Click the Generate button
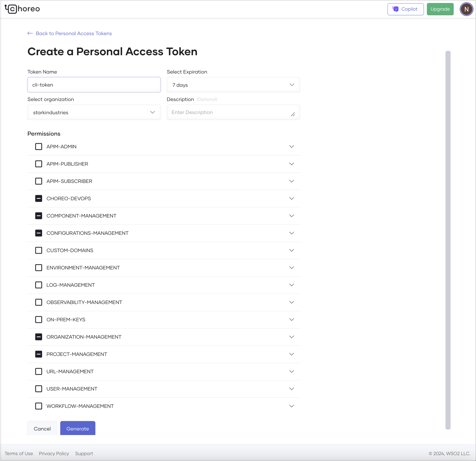This screenshot has height=461, width=476. point(78,428)
